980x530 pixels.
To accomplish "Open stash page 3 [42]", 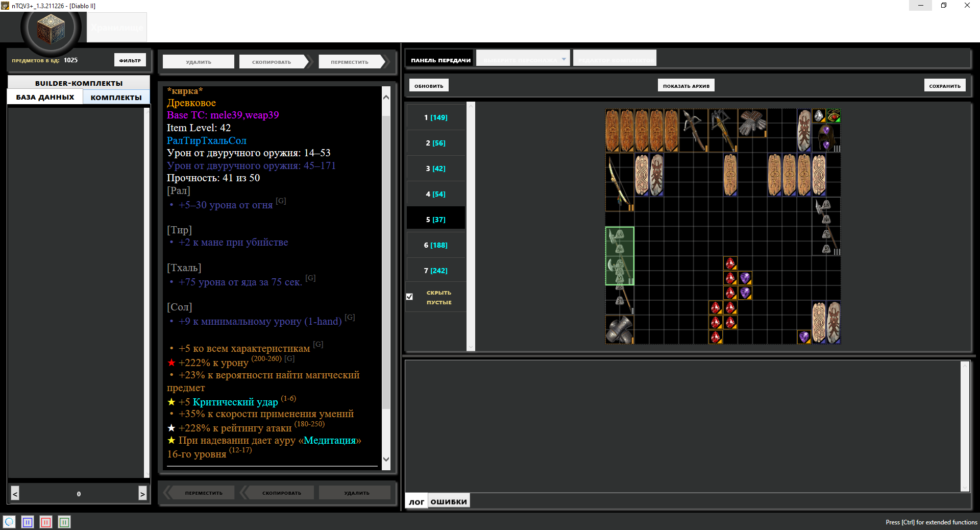I will click(x=436, y=168).
